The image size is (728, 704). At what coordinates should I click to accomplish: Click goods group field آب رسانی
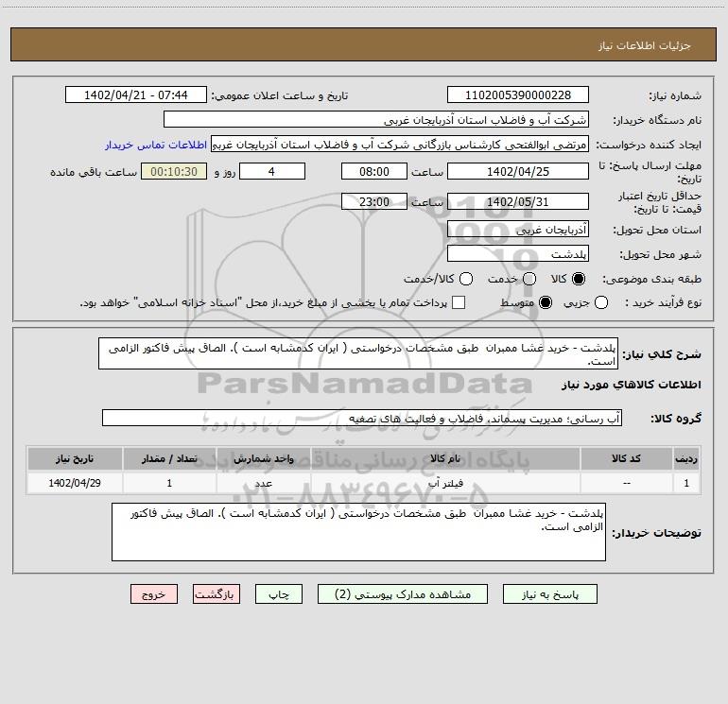(x=362, y=418)
